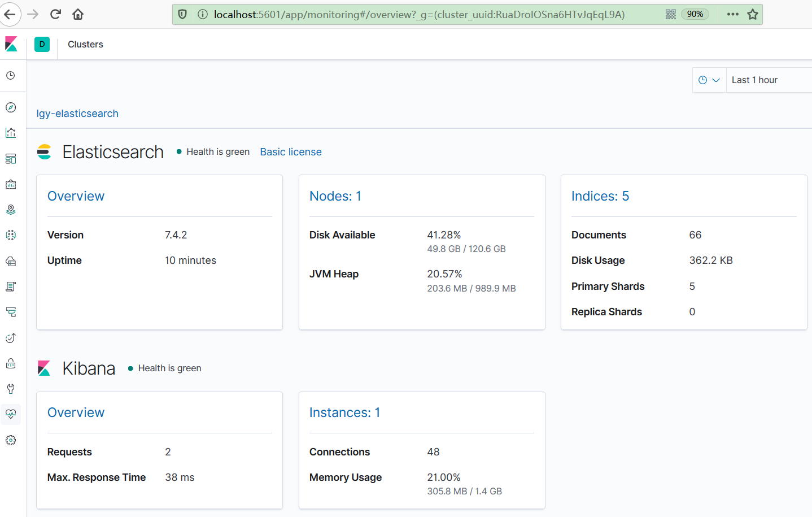
Task: Open the Nodes: 1 link
Action: pos(335,196)
